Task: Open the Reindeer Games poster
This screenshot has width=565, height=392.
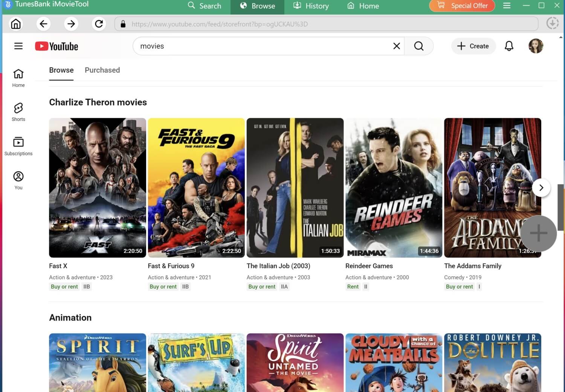Action: (394, 188)
